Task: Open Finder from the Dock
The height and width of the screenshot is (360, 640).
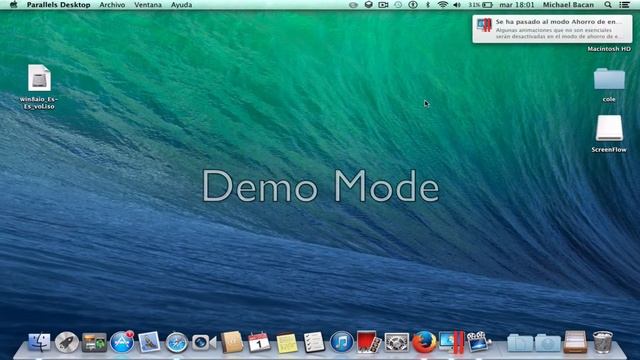Action: click(x=39, y=342)
